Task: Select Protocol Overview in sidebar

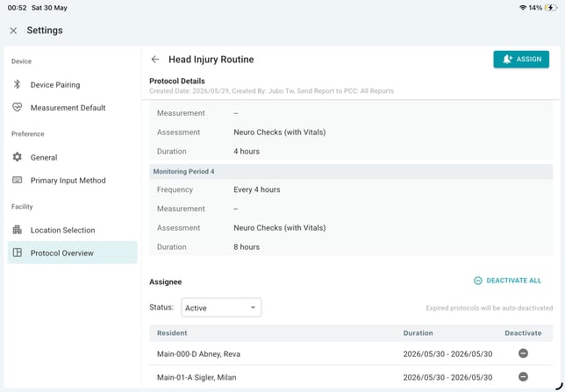Action: (x=73, y=253)
